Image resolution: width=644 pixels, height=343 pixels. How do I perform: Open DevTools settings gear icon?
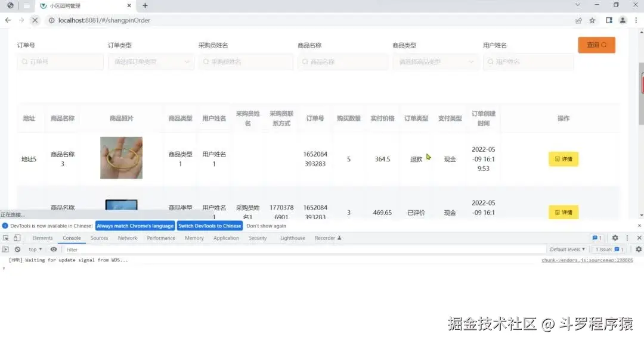pos(615,238)
